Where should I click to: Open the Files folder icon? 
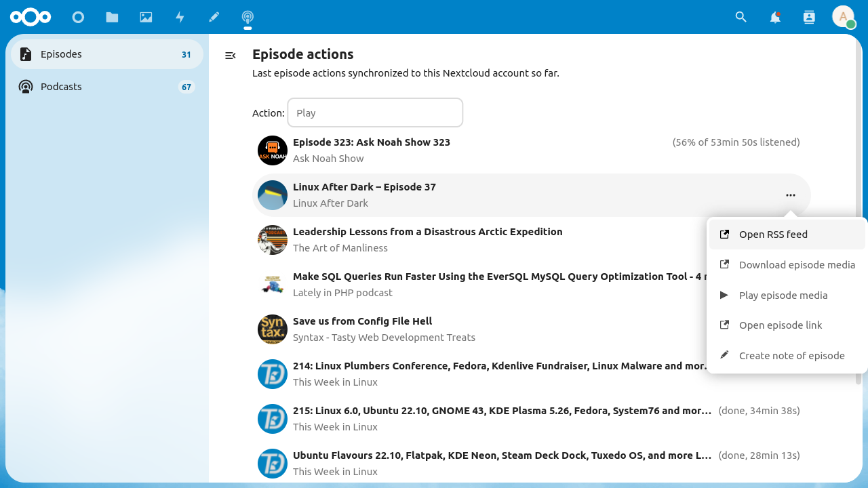[x=112, y=17]
